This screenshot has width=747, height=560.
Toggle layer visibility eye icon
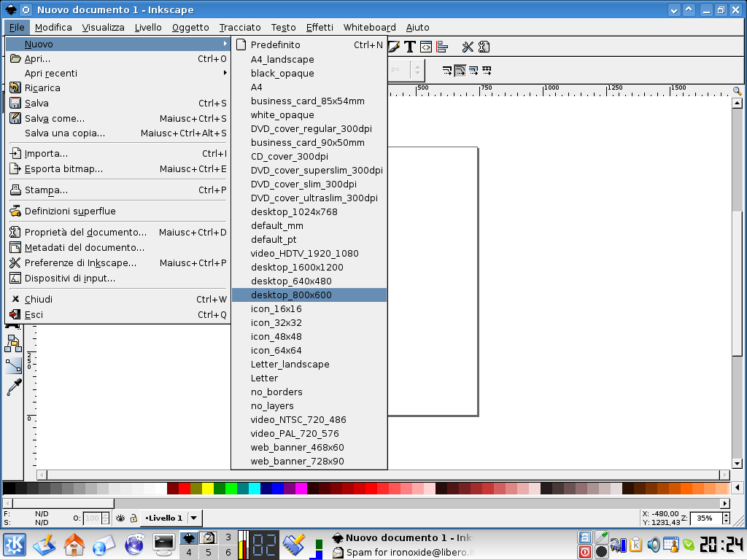120,518
